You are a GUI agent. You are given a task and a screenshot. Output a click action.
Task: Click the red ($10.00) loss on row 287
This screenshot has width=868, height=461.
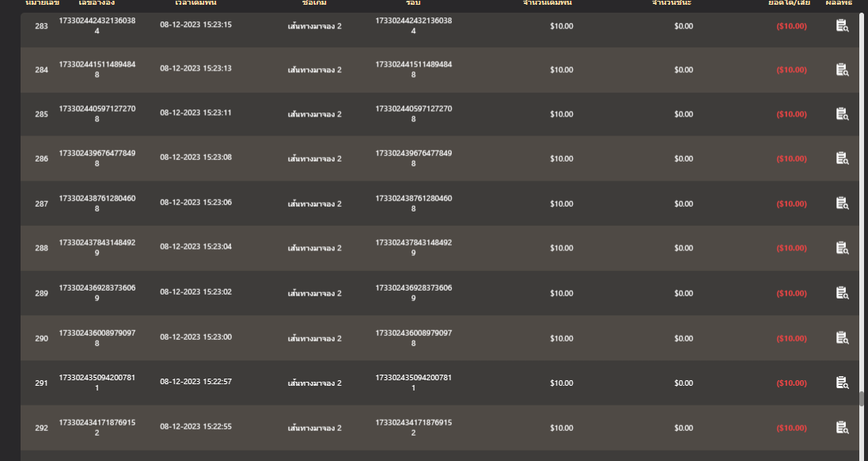[790, 203]
